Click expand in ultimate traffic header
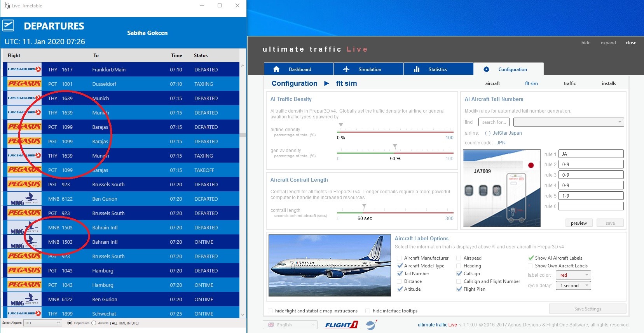 [608, 43]
